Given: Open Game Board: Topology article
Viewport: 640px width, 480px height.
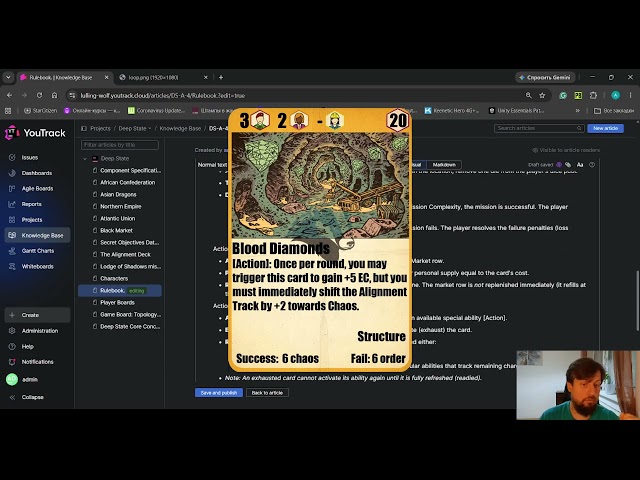Looking at the screenshot, I should tap(130, 315).
